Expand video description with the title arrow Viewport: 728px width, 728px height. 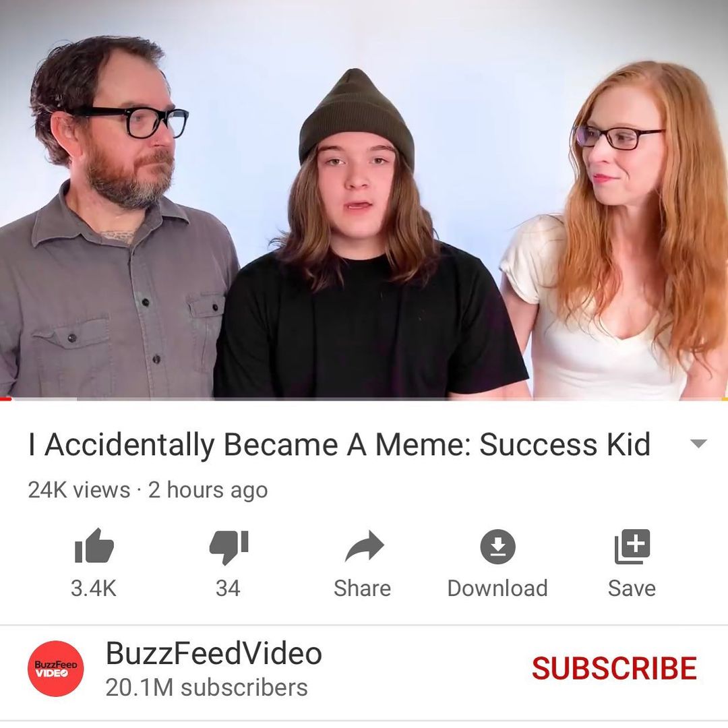(698, 444)
